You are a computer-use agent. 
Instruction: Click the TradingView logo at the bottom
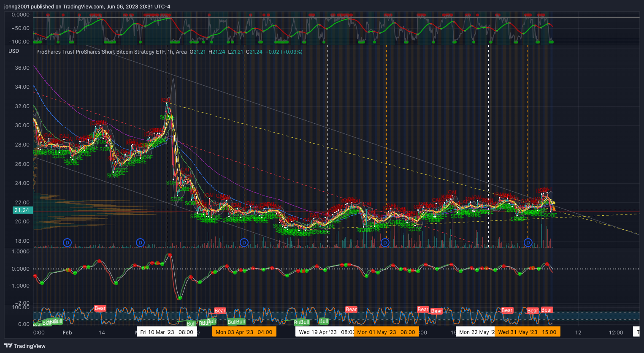(25, 346)
